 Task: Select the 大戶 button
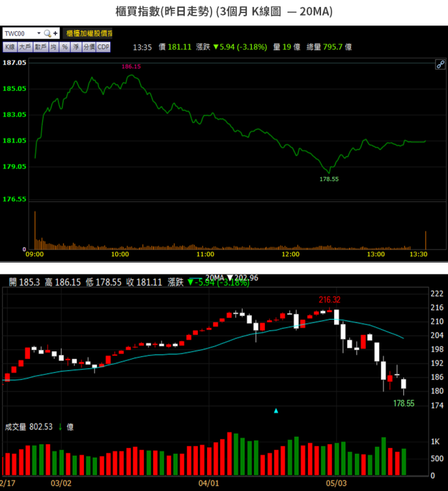25,47
